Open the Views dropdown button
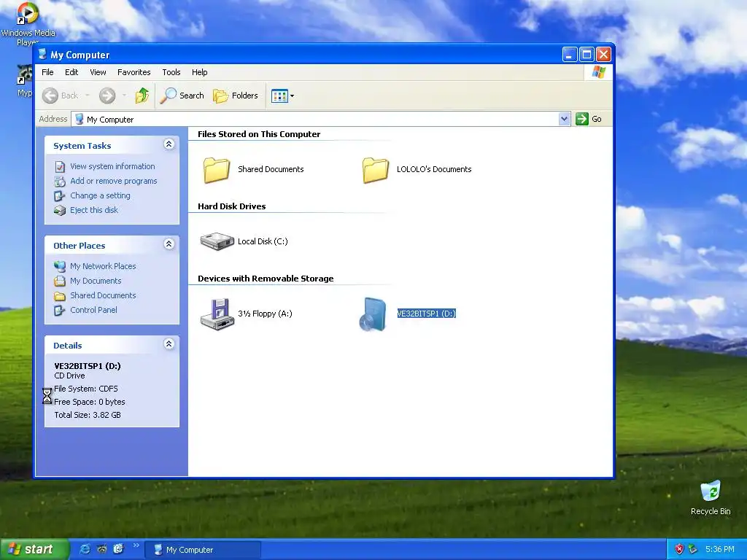 pos(282,96)
